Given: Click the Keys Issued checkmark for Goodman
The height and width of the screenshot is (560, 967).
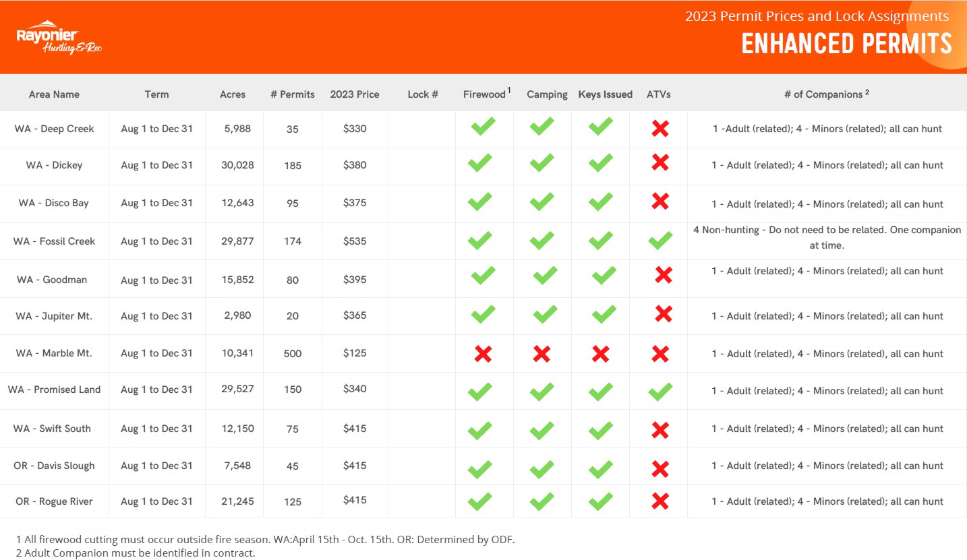Looking at the screenshot, I should click(x=604, y=275).
